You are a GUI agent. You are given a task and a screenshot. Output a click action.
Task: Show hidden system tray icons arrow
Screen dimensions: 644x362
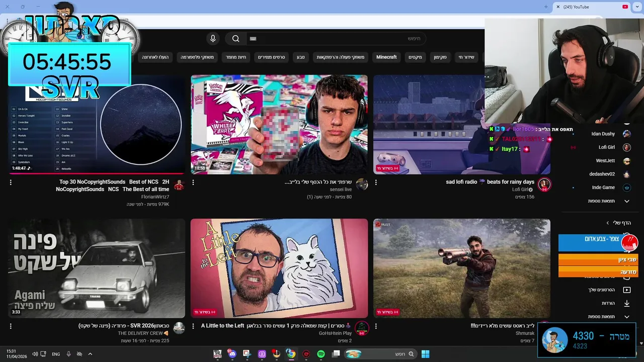click(x=90, y=354)
